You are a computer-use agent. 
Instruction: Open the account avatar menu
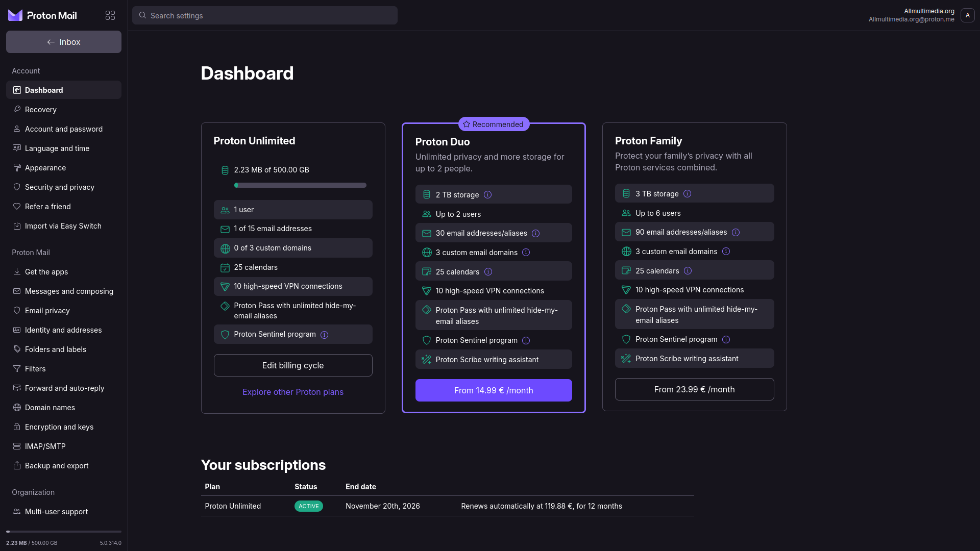pyautogui.click(x=967, y=15)
